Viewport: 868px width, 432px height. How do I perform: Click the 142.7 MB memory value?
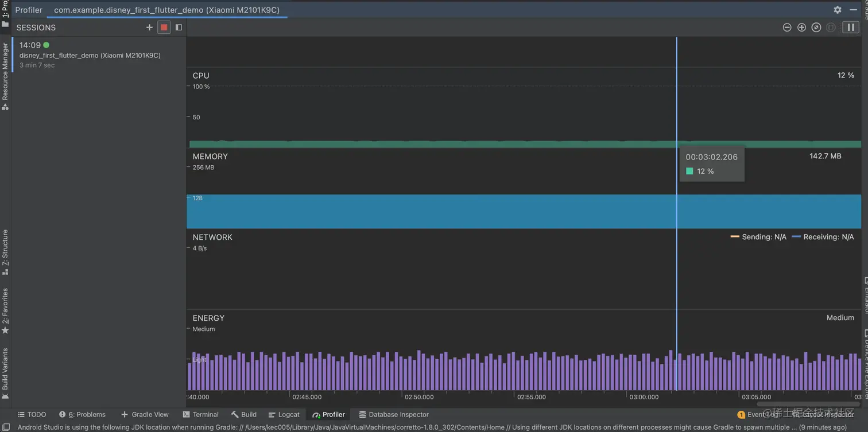(x=825, y=156)
